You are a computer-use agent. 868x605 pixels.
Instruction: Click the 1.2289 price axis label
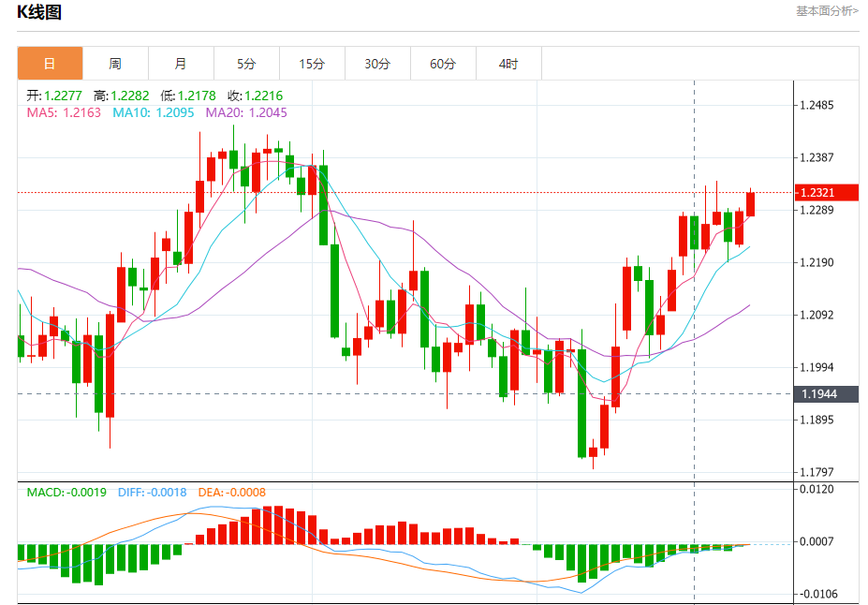pyautogui.click(x=817, y=211)
